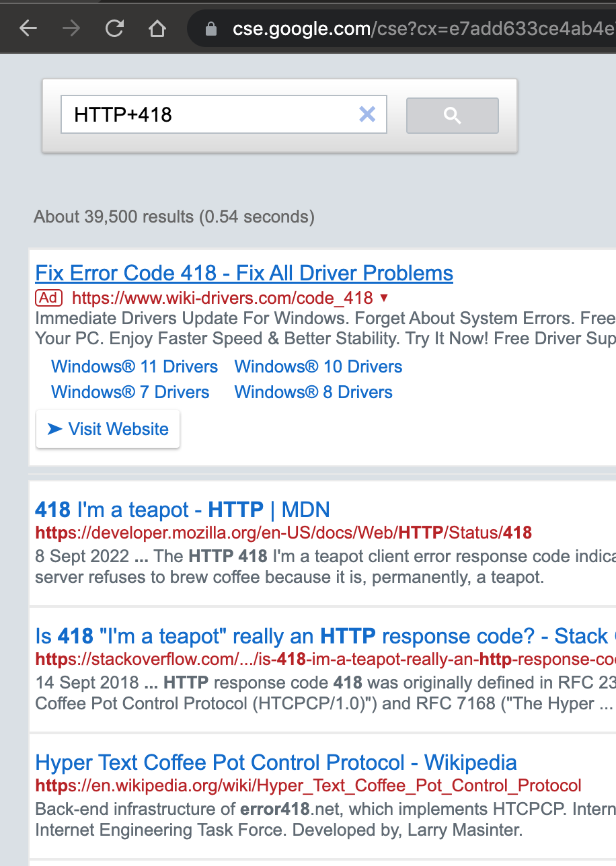The width and height of the screenshot is (616, 866).
Task: View site info via the lock icon
Action: (x=211, y=29)
